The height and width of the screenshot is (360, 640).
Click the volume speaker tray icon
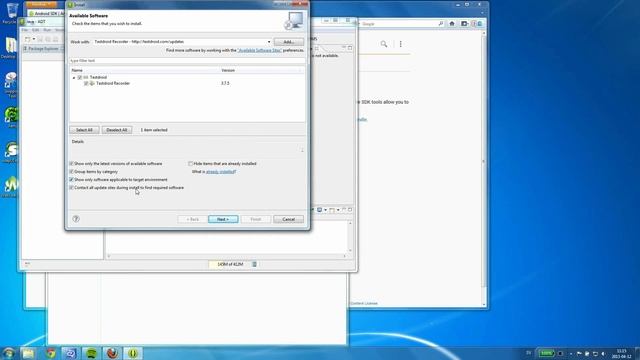pyautogui.click(x=603, y=353)
